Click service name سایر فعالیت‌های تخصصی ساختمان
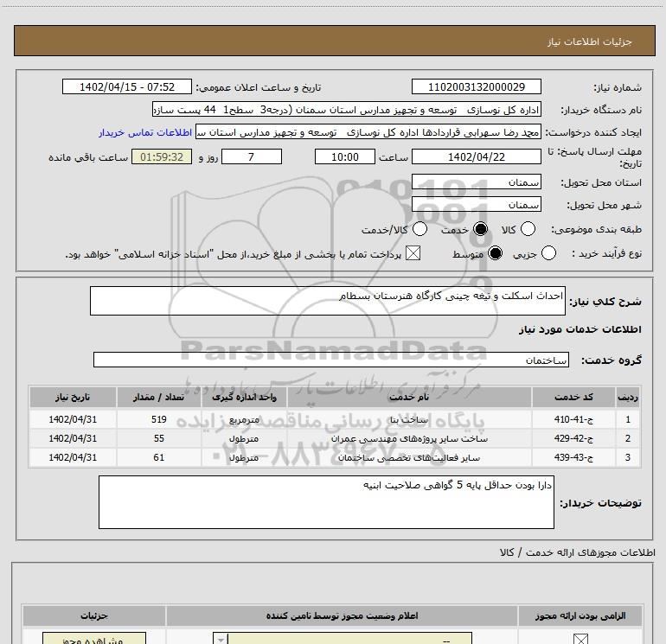The width and height of the screenshot is (666, 644). [x=409, y=457]
